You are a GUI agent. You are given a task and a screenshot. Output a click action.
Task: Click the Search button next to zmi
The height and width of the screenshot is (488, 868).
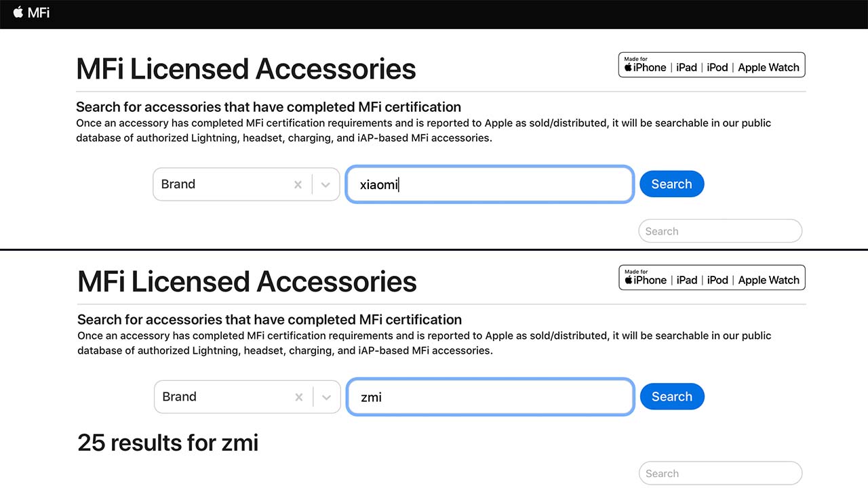point(672,396)
